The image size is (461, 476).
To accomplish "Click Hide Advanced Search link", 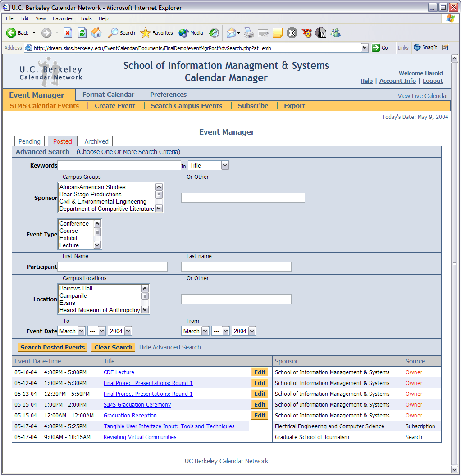I will 170,347.
